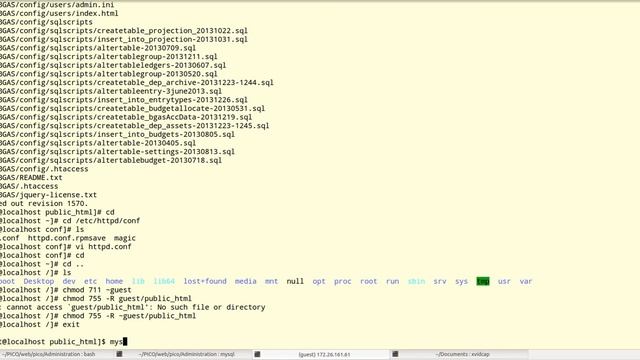640x360 pixels.
Task: Click the insert_into_projection-20131031.sql line
Action: (124, 40)
